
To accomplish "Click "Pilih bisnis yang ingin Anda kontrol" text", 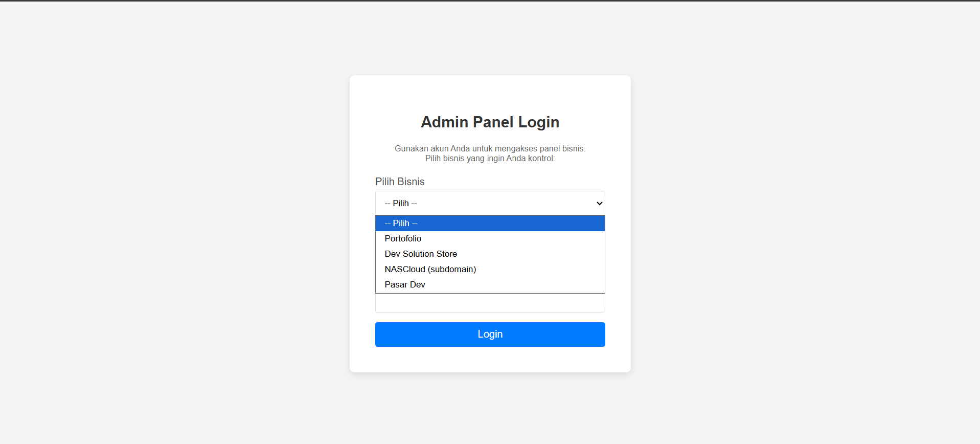I will [x=490, y=159].
